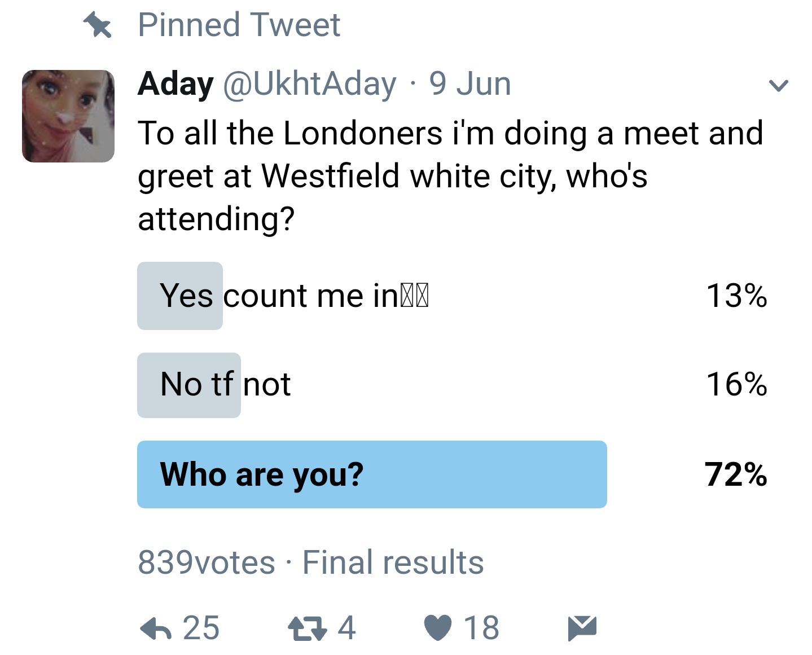Click the Final results text

(393, 562)
